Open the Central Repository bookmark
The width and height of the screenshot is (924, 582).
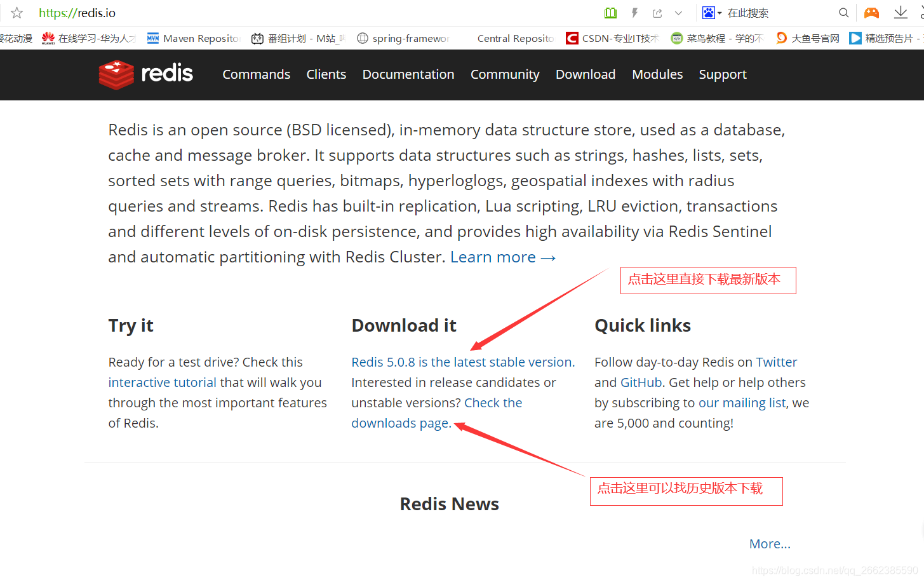click(x=515, y=38)
